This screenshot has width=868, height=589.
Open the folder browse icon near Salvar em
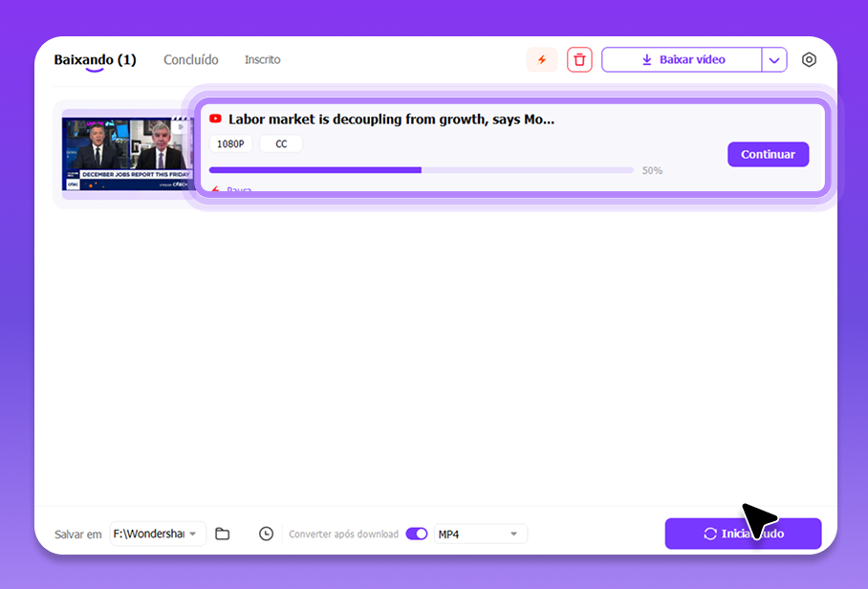click(x=223, y=534)
